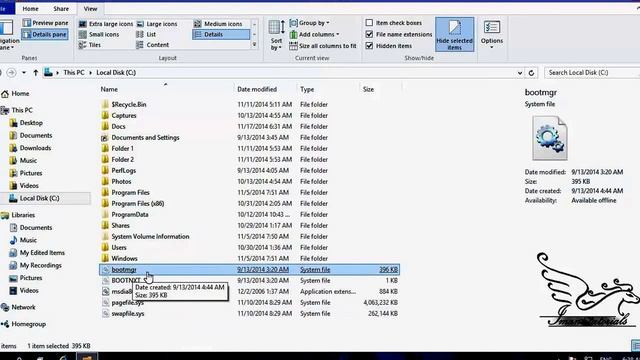Sort by Type column header
The image size is (640, 360).
307,89
